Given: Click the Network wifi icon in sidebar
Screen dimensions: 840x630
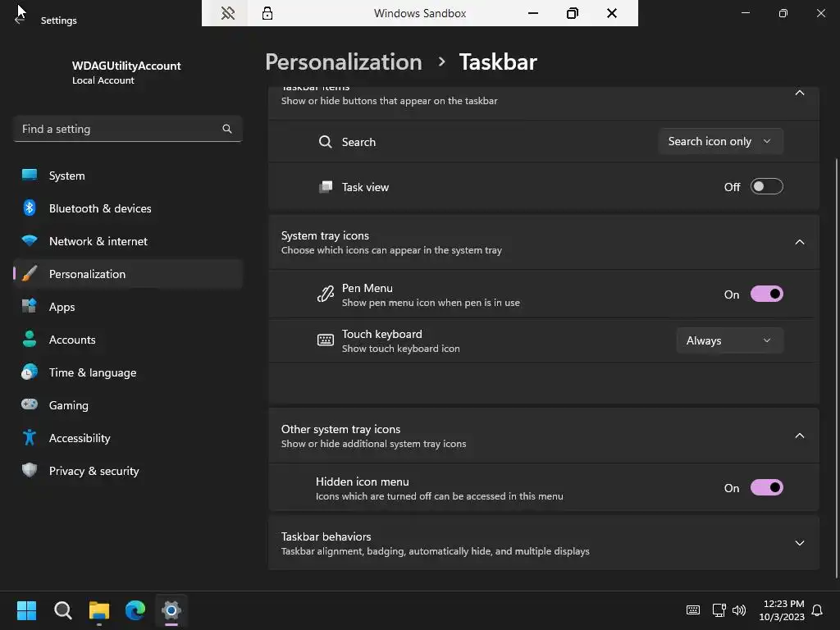Looking at the screenshot, I should (x=30, y=240).
